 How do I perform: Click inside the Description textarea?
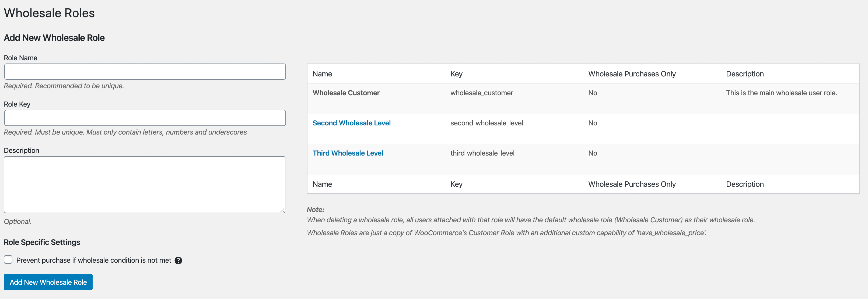(x=144, y=184)
